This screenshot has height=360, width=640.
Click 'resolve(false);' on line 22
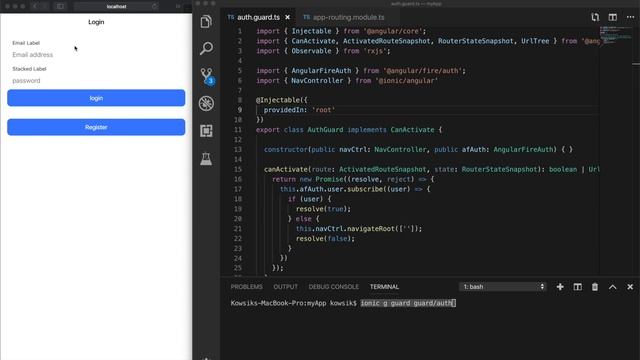325,238
